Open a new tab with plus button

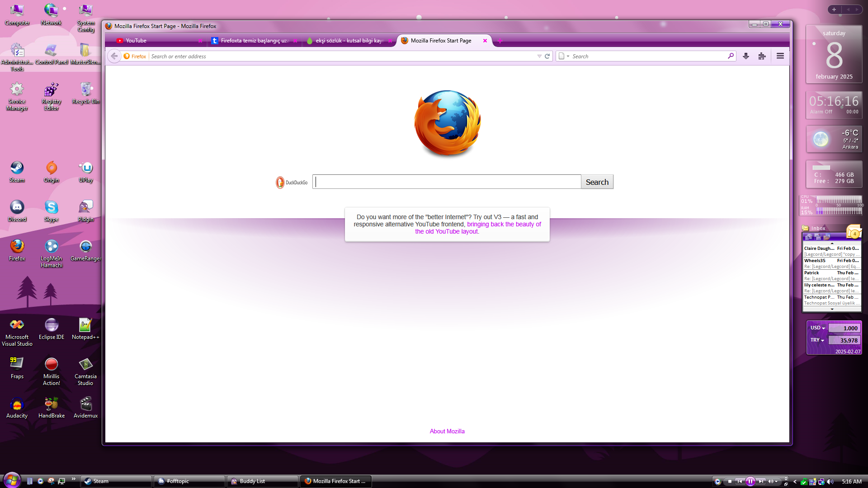click(500, 41)
